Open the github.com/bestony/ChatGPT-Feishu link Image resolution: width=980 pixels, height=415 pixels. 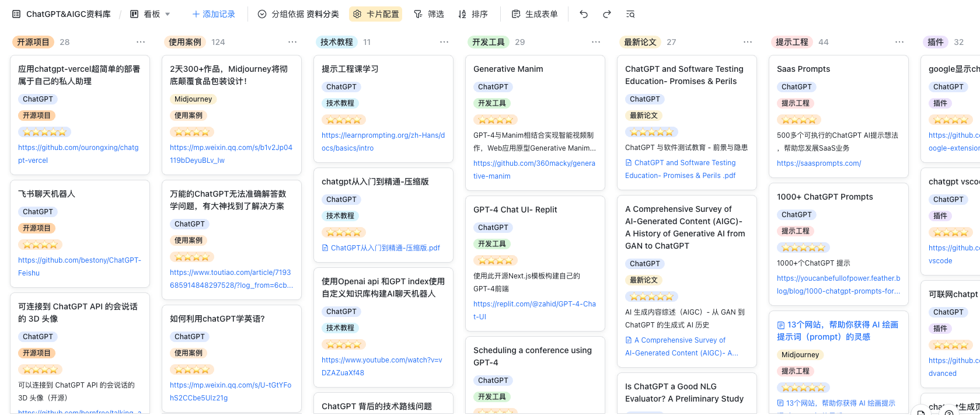tap(79, 267)
